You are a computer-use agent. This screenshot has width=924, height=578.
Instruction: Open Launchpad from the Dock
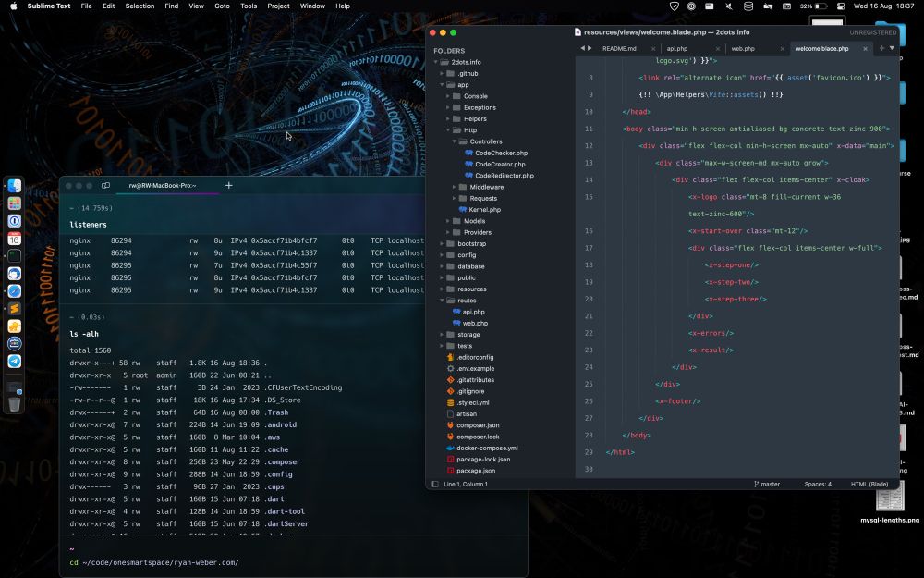[15, 203]
